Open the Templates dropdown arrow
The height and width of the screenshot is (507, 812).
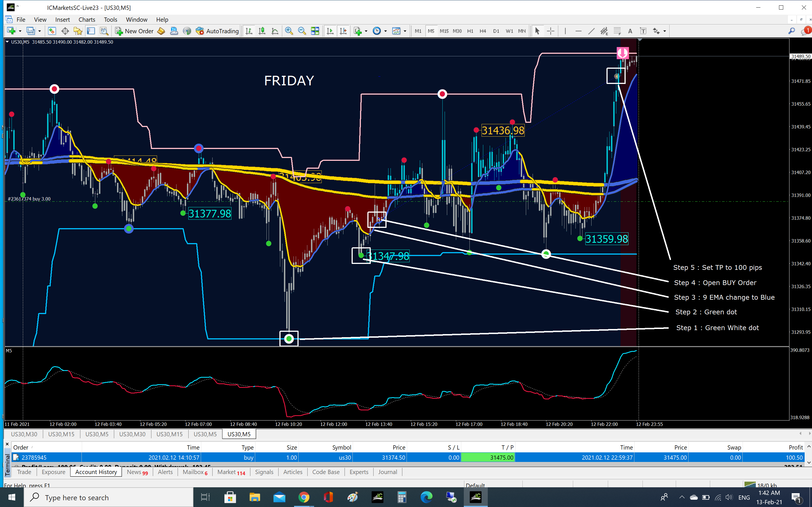tap(405, 31)
